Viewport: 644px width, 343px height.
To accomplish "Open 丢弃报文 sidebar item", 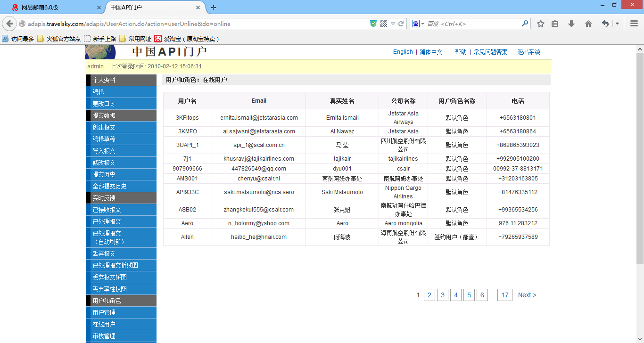I will pyautogui.click(x=121, y=253).
